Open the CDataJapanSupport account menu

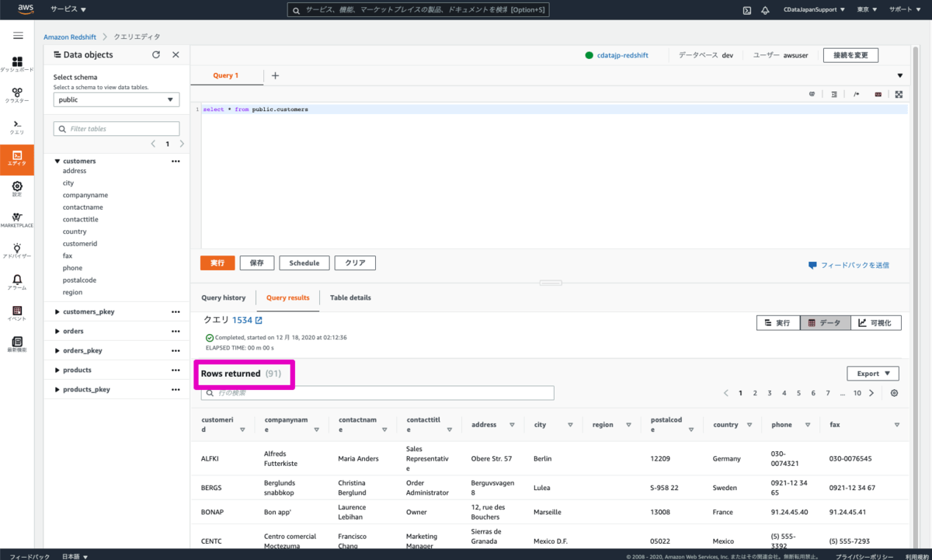[815, 10]
